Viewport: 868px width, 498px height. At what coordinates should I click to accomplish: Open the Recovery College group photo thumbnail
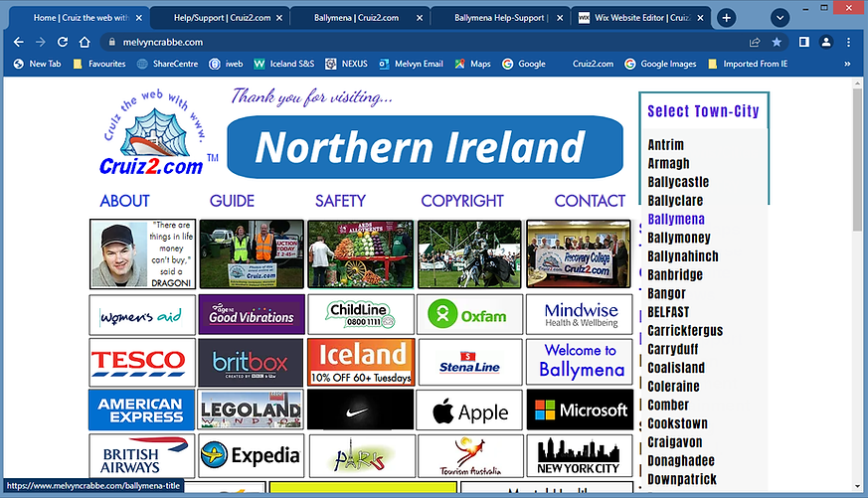(579, 254)
